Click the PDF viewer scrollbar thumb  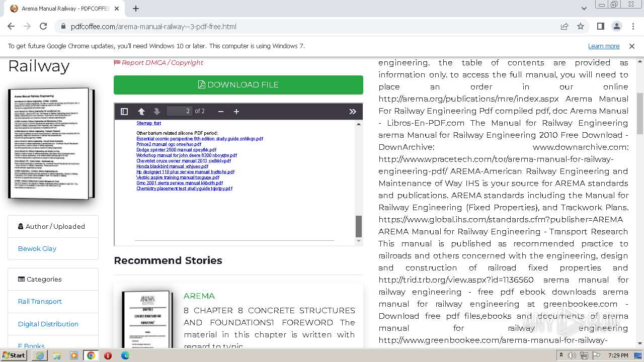[359, 226]
